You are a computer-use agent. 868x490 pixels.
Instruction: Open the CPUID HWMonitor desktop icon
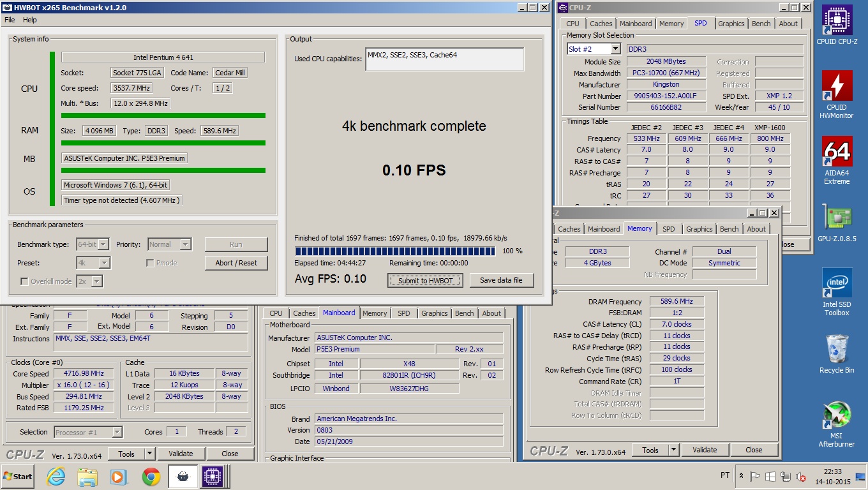(837, 94)
